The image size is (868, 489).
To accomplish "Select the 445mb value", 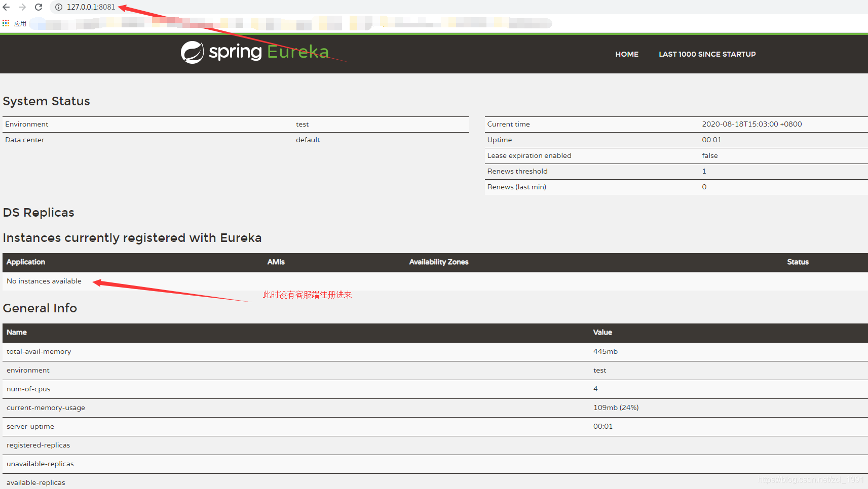I will (606, 351).
